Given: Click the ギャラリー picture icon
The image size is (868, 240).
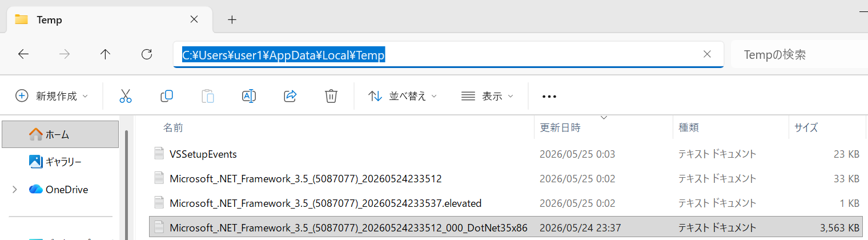Looking at the screenshot, I should (x=35, y=162).
